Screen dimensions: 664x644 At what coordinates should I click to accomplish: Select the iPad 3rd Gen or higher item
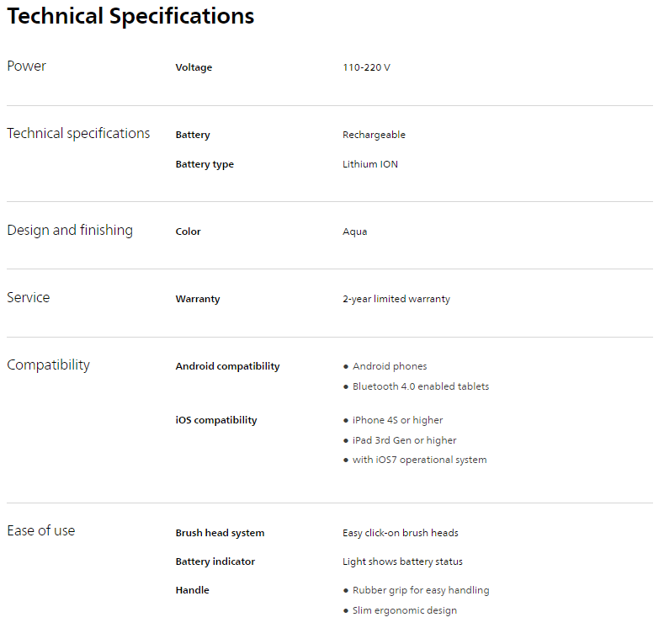coord(404,440)
